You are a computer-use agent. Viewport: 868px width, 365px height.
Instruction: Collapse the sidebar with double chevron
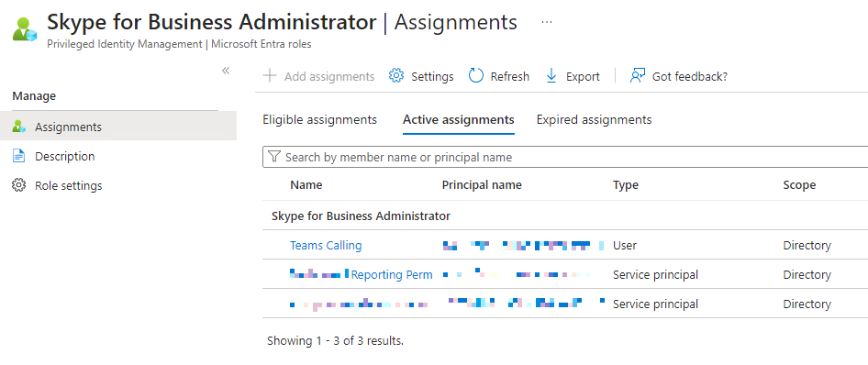[x=226, y=71]
